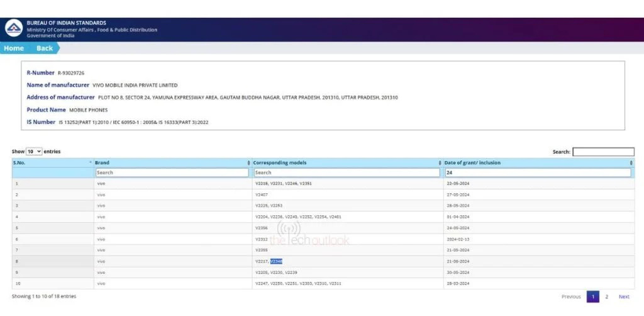Click the date 30-05-2024

tap(458, 273)
